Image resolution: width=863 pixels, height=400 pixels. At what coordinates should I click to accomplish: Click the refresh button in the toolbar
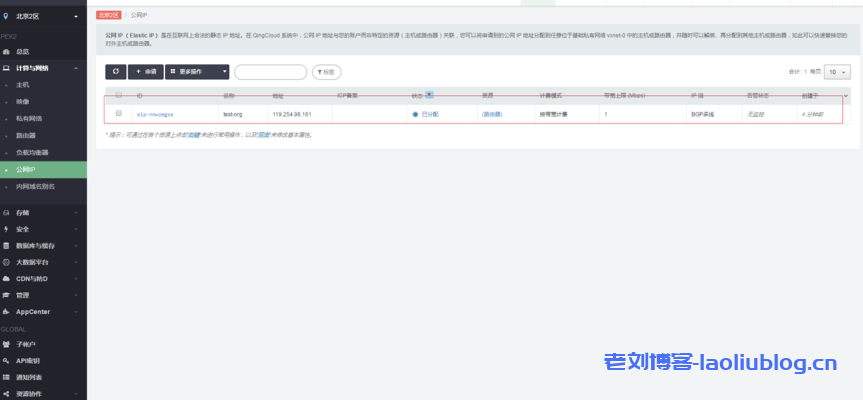116,72
